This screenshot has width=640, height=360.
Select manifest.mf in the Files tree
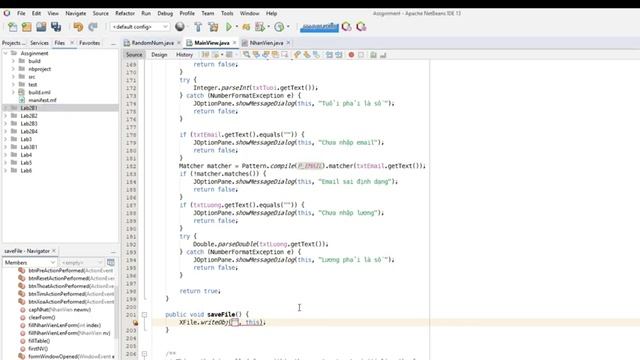[x=42, y=100]
